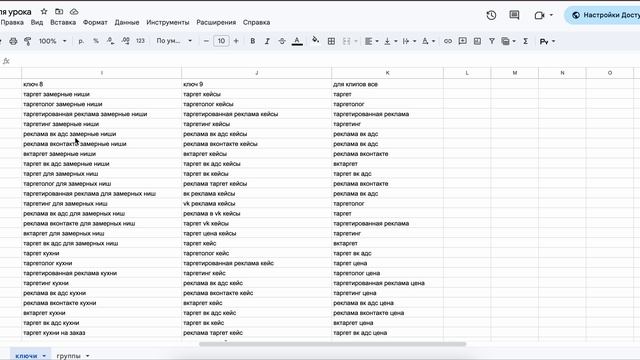The height and width of the screenshot is (360, 640).
Task: Select column M header
Action: coord(515,73)
